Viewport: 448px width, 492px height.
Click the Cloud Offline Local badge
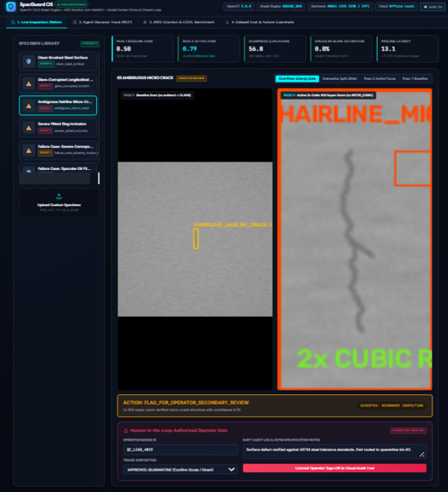pyautogui.click(x=397, y=6)
